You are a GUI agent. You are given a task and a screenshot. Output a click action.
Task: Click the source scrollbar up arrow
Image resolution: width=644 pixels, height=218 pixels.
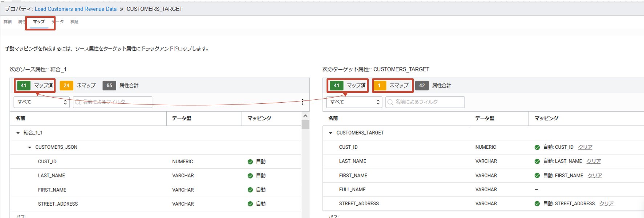tap(305, 116)
